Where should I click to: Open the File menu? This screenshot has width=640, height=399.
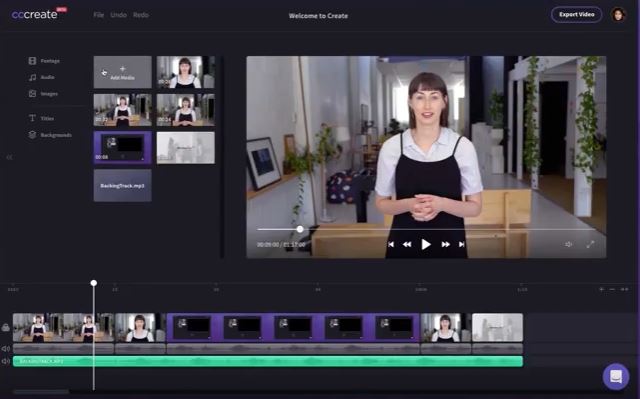point(98,15)
